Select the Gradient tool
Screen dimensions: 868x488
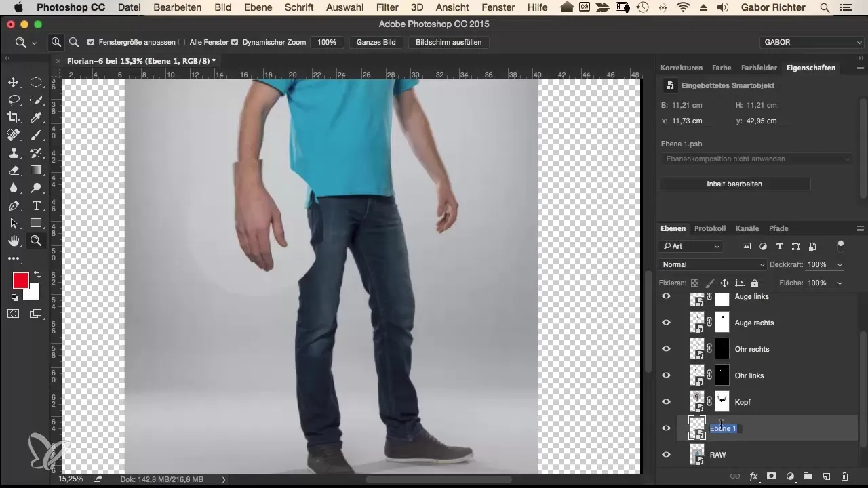click(x=36, y=171)
